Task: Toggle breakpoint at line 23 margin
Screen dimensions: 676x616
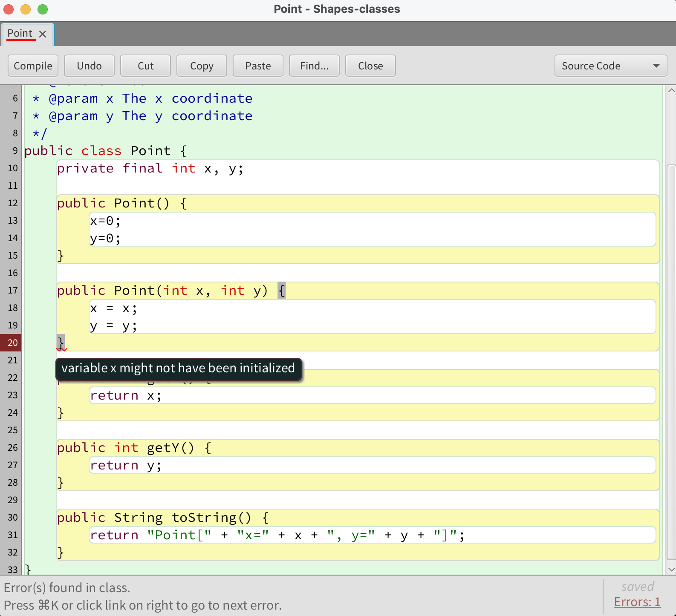Action: click(x=12, y=395)
